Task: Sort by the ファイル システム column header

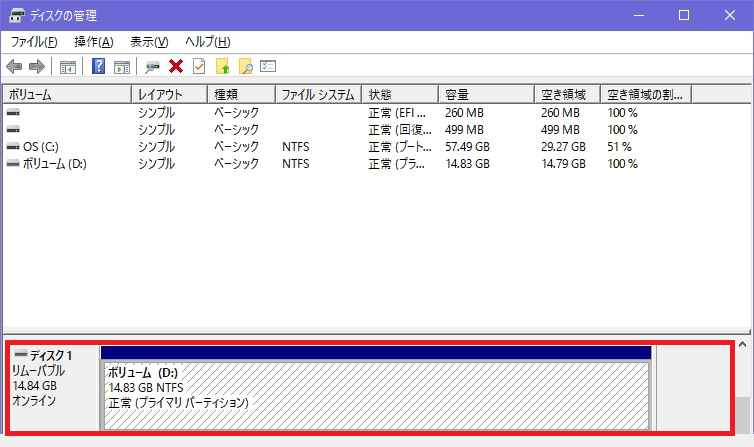Action: pyautogui.click(x=318, y=95)
